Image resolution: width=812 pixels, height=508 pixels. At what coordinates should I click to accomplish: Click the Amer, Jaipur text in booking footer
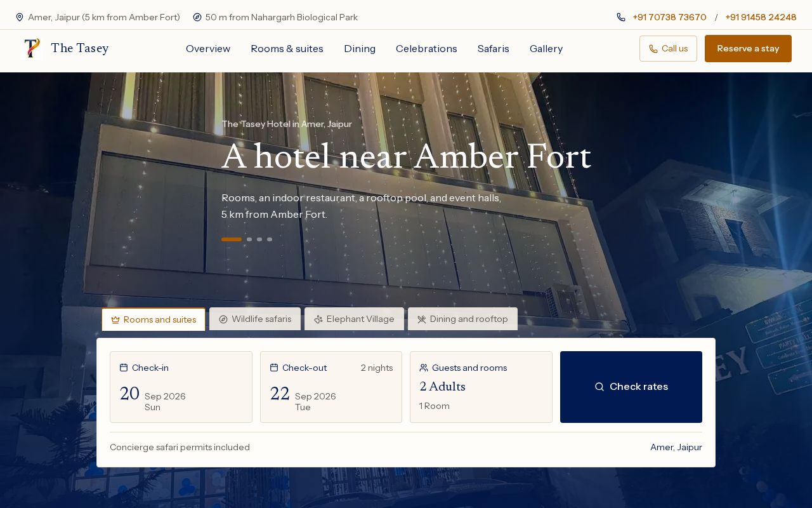tap(676, 447)
